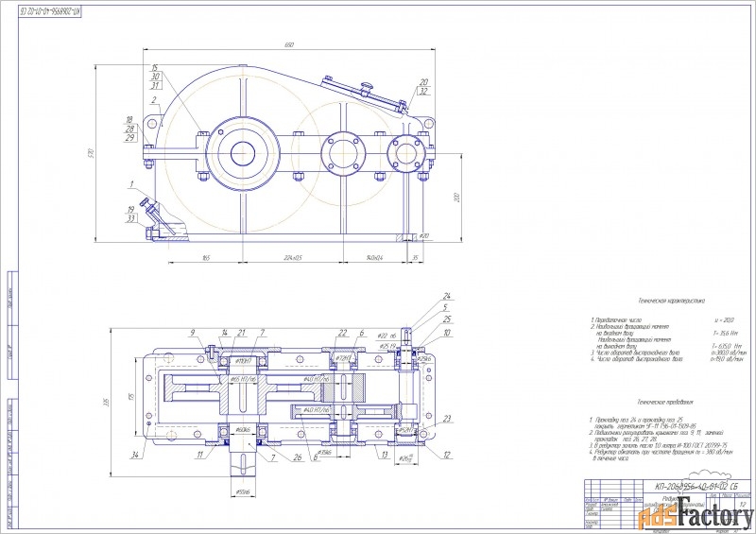Select part callout number 18
Viewport: 756px width, 534px height.
tap(129, 120)
